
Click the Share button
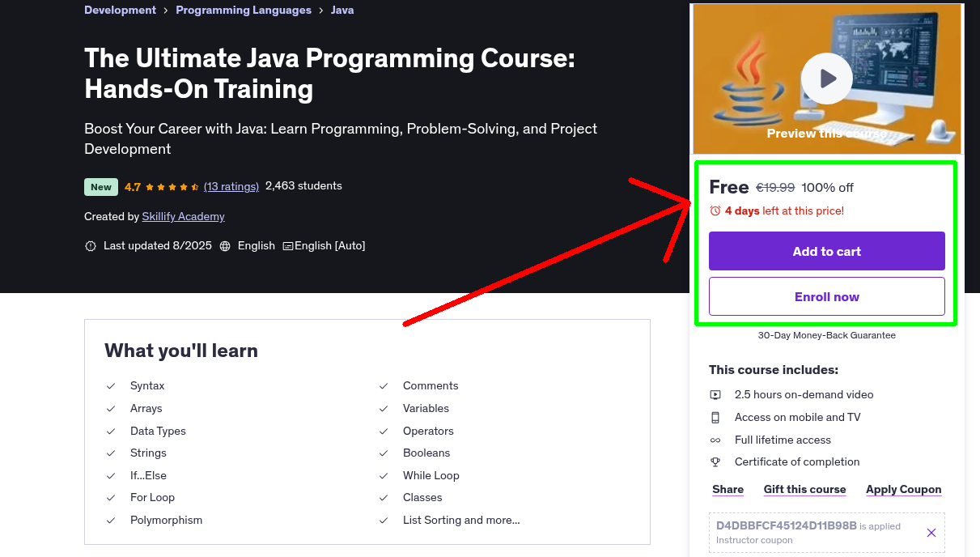728,490
